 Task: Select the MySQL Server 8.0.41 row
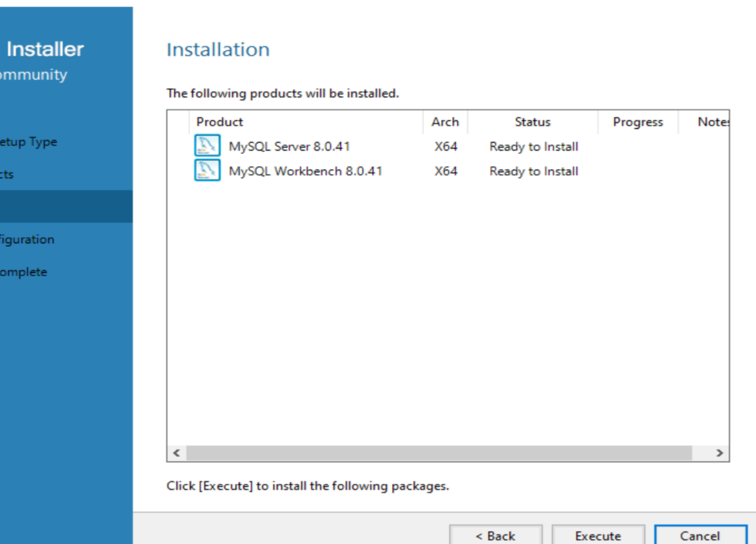tap(448, 146)
